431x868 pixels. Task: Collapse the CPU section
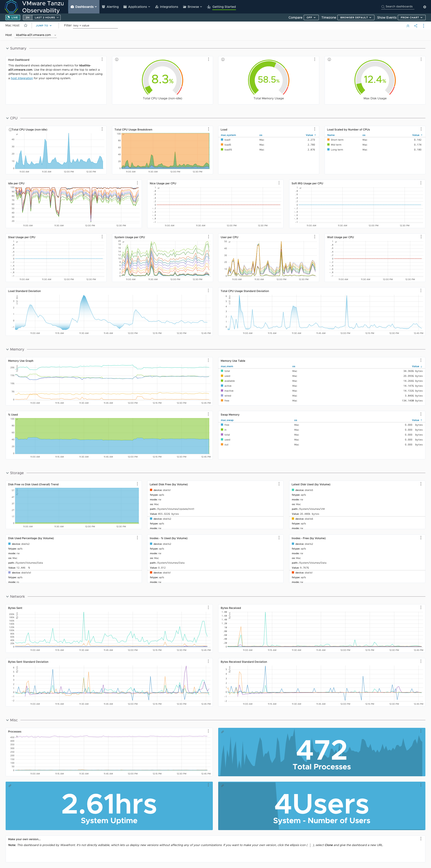(x=7, y=118)
